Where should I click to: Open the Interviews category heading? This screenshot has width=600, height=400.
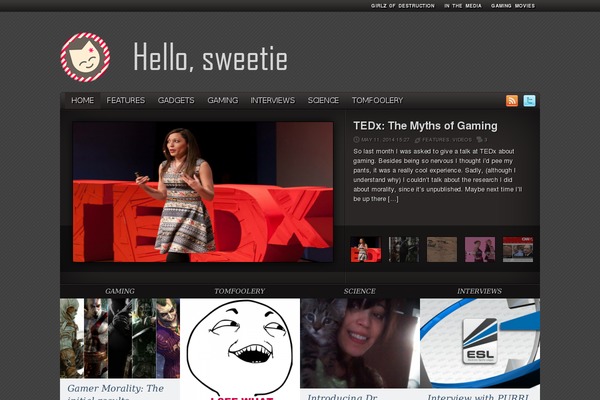[479, 291]
